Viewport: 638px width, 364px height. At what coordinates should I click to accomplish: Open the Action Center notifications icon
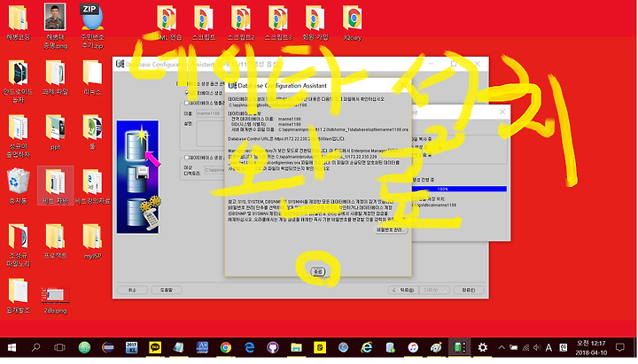(620, 348)
